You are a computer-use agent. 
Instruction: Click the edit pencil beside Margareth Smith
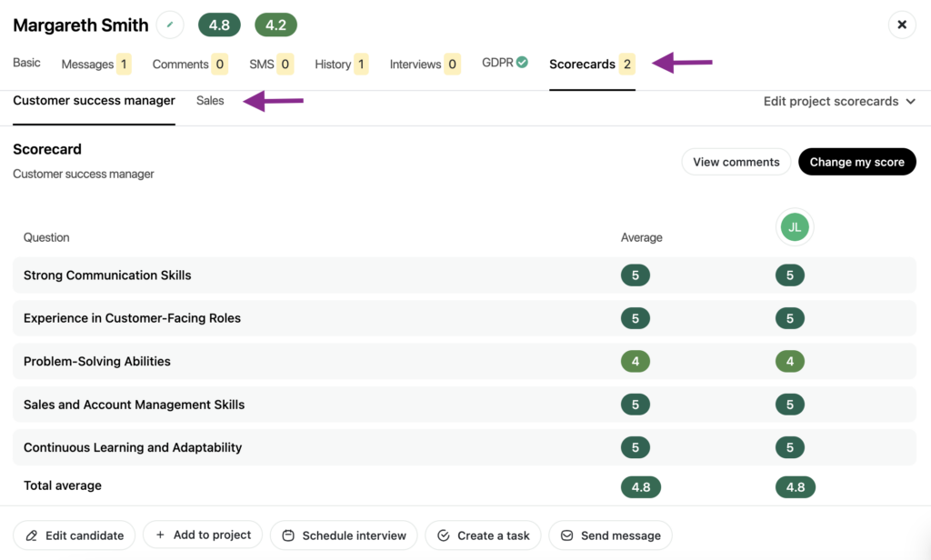[169, 25]
